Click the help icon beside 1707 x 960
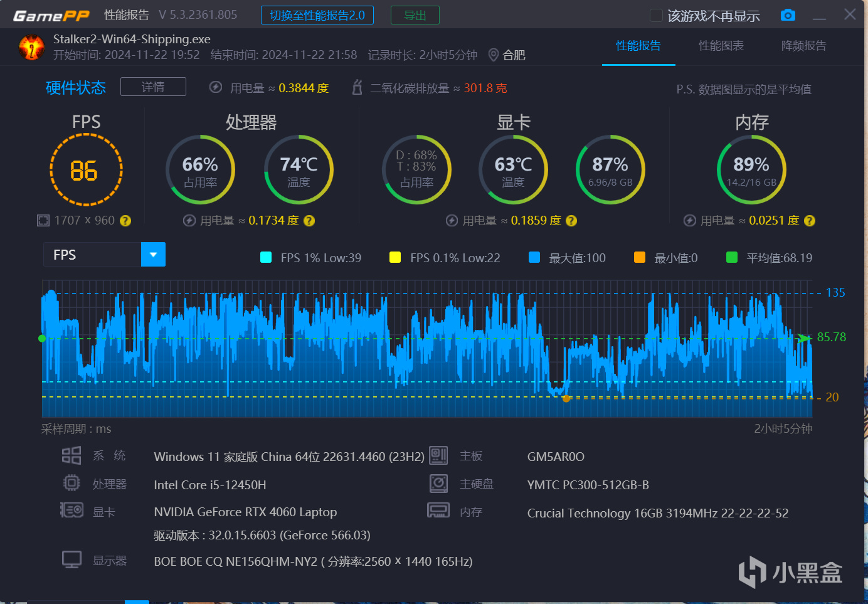 point(125,221)
